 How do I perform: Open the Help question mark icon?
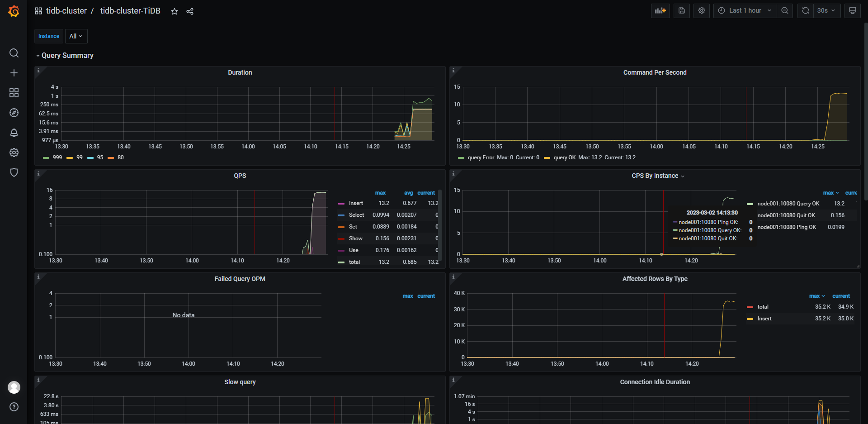[x=14, y=407]
